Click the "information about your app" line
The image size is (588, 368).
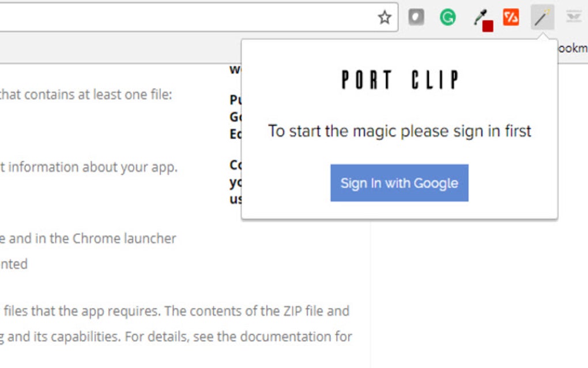click(x=88, y=167)
